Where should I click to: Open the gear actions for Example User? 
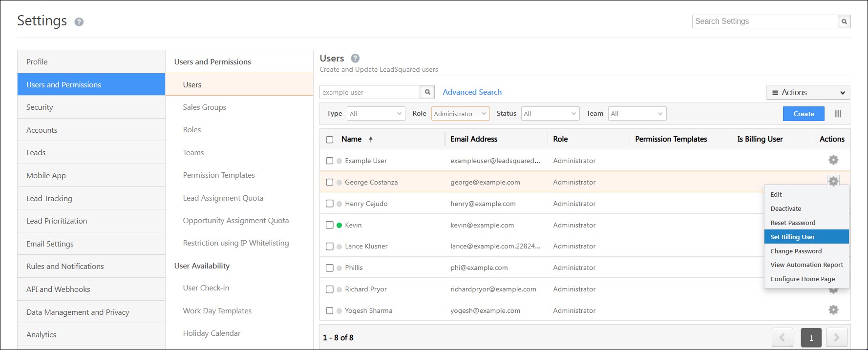click(x=833, y=160)
